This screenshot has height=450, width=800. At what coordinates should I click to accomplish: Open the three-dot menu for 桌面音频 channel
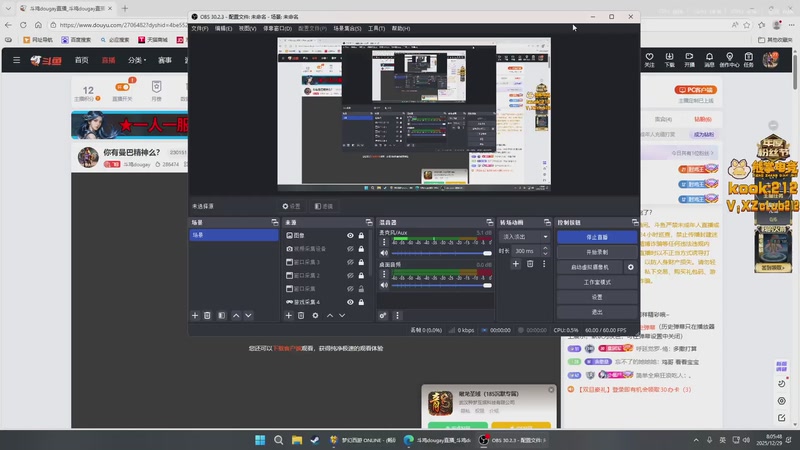tap(384, 274)
